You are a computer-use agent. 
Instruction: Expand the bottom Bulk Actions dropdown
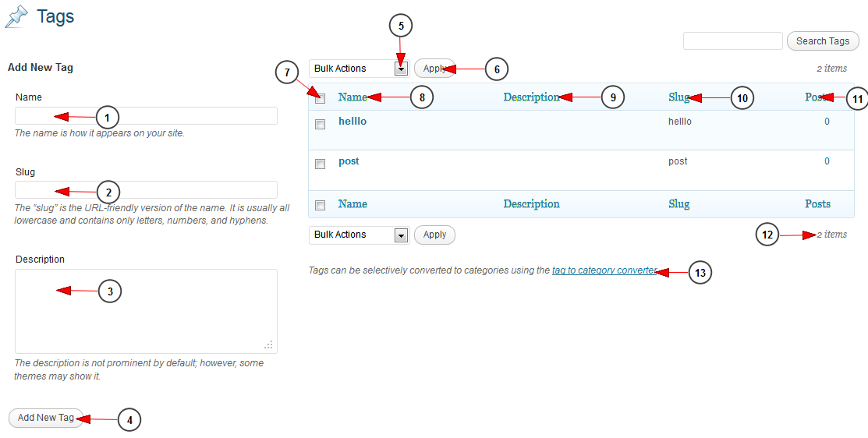click(359, 235)
